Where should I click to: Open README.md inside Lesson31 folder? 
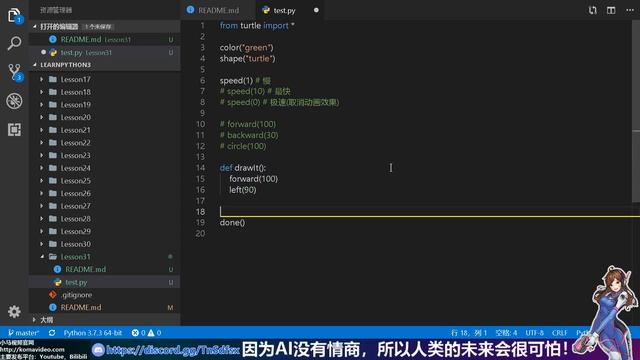tap(104, 269)
